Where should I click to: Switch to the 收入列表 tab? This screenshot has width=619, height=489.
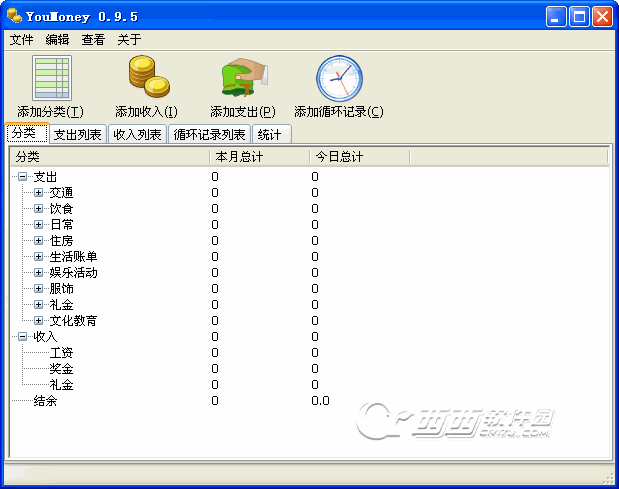[x=137, y=135]
